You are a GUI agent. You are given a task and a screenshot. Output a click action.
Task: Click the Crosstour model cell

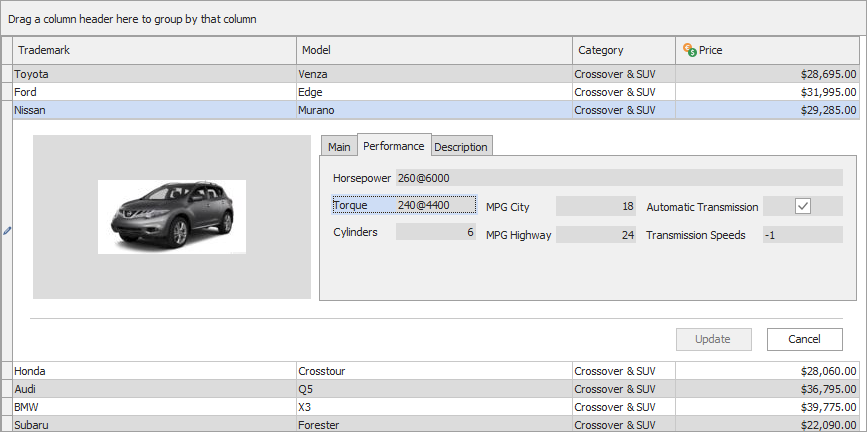pos(435,371)
